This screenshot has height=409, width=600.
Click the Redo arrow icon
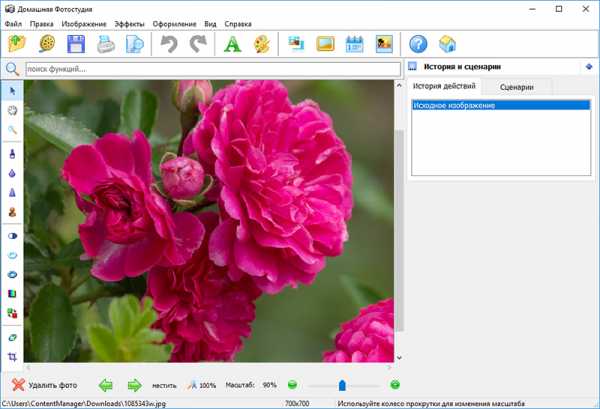[x=198, y=44]
